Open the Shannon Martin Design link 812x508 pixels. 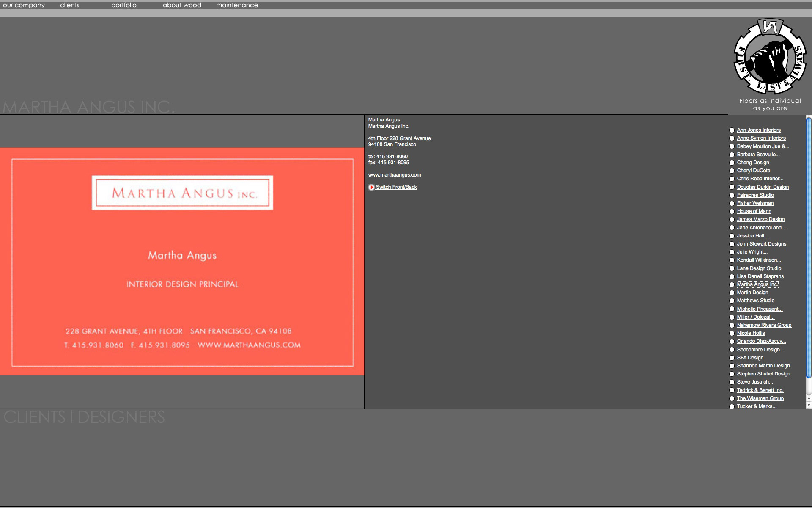[x=763, y=366]
